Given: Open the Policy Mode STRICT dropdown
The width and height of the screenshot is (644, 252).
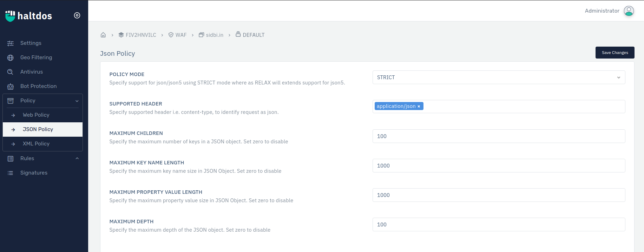Looking at the screenshot, I should coord(499,77).
